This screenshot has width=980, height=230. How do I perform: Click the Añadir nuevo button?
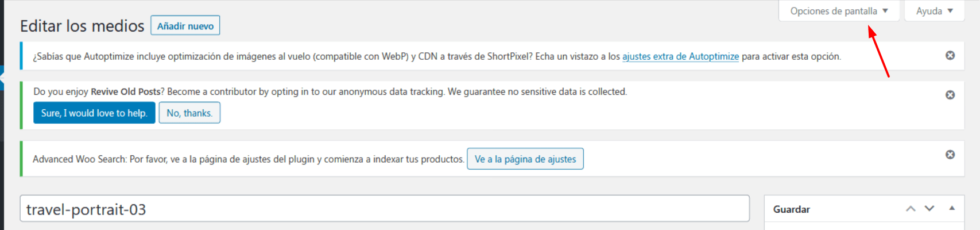pyautogui.click(x=185, y=25)
